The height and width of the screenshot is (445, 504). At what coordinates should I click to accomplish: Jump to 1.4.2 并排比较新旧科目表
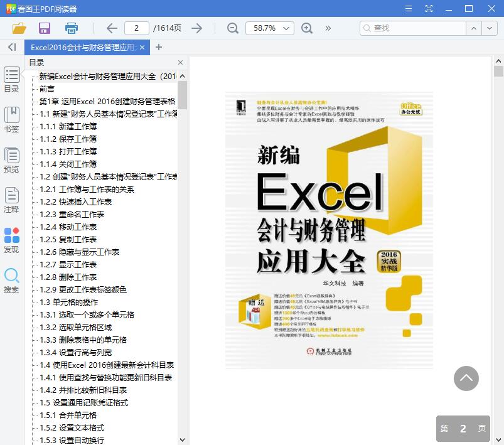(83, 390)
